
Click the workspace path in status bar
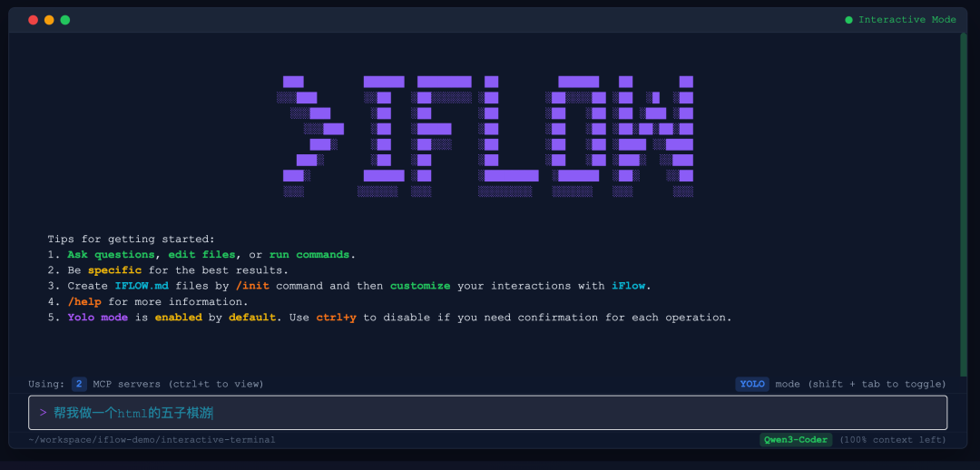152,440
